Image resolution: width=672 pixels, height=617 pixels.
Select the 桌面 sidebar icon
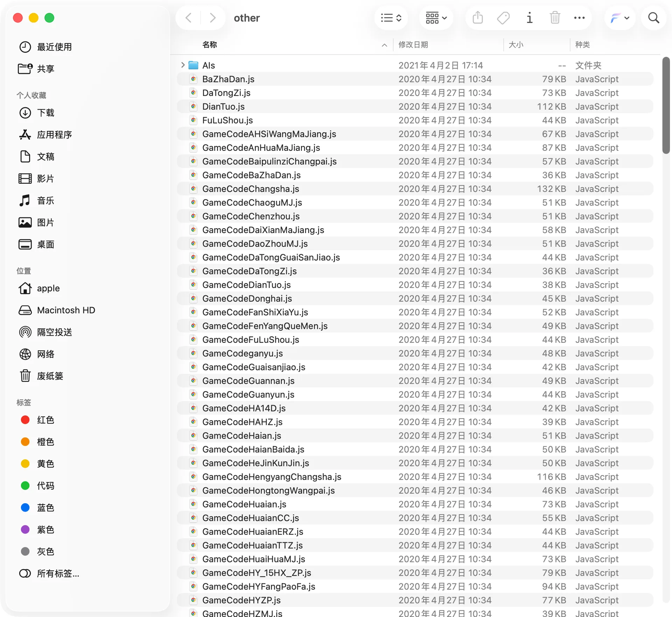coord(25,244)
